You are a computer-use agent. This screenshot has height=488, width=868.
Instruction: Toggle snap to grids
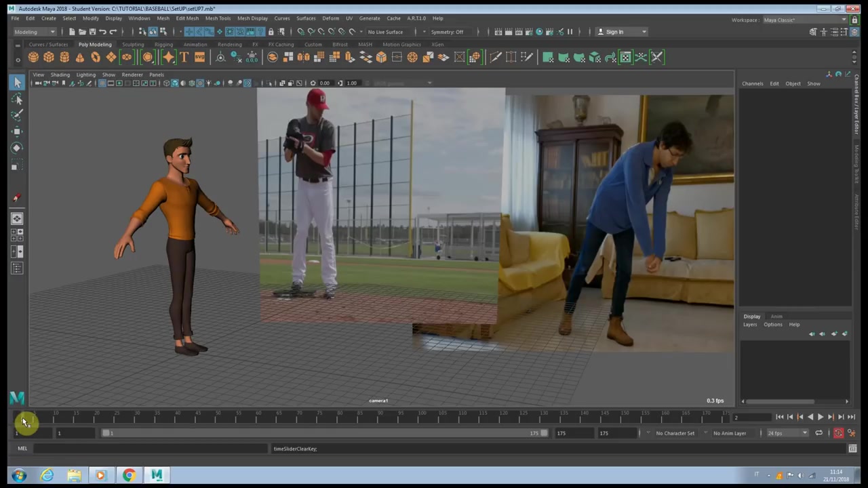click(300, 32)
